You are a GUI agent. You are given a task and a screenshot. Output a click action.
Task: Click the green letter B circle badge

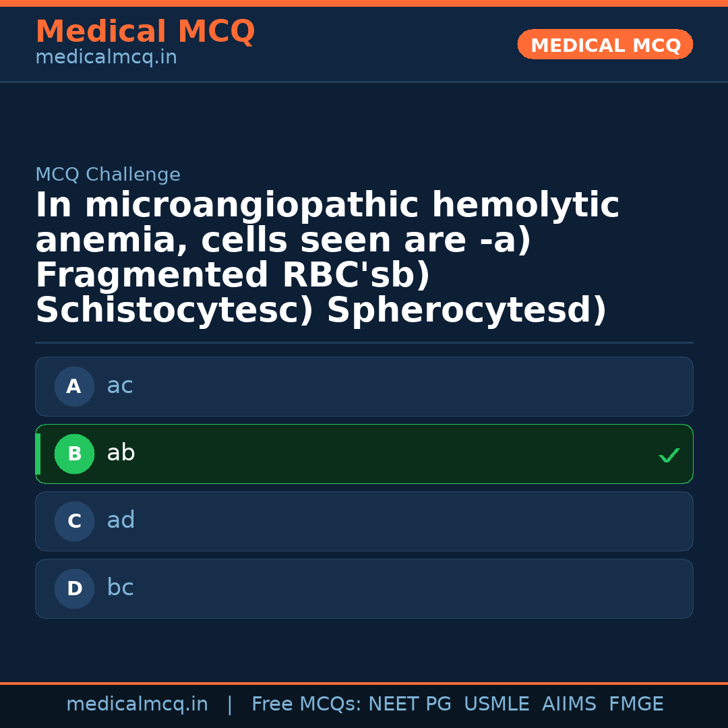(x=74, y=454)
